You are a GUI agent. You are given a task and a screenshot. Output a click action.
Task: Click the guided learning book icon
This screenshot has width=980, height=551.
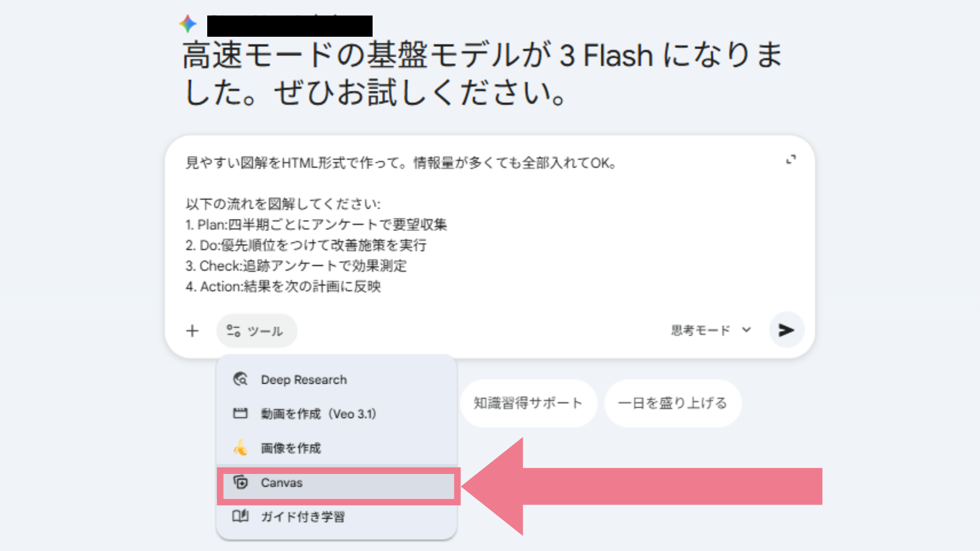pos(240,516)
